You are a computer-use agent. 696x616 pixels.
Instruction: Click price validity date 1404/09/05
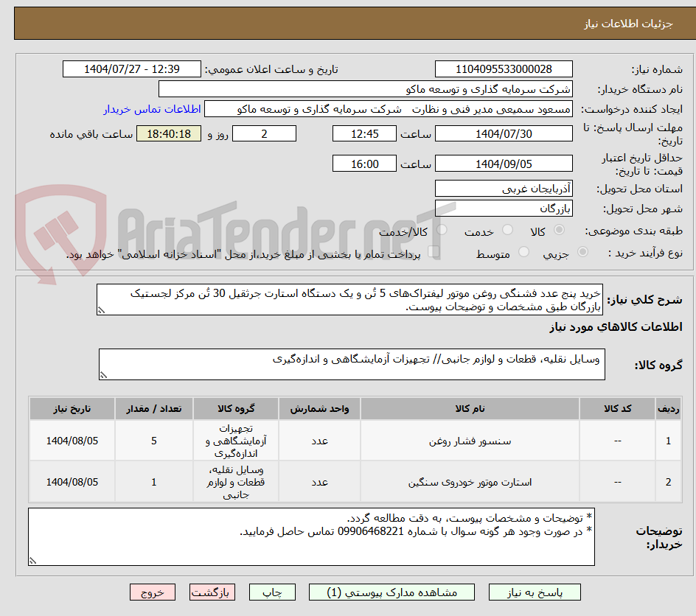click(x=504, y=164)
